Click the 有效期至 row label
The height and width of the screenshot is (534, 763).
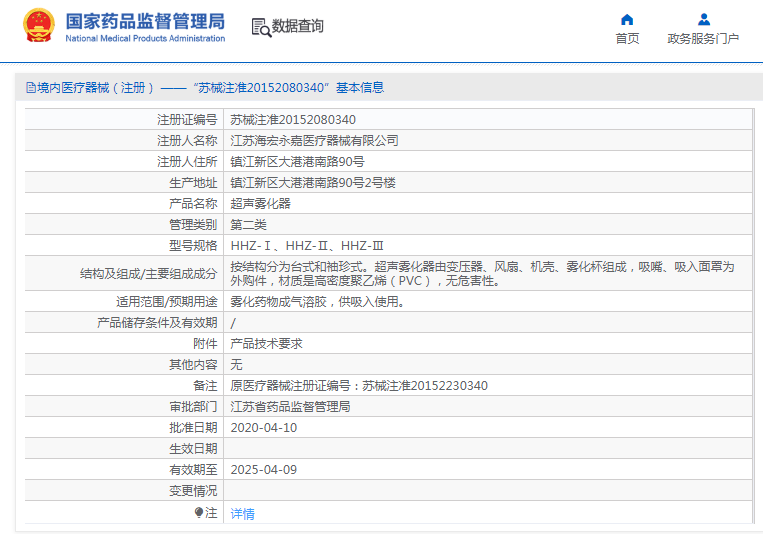(193, 470)
